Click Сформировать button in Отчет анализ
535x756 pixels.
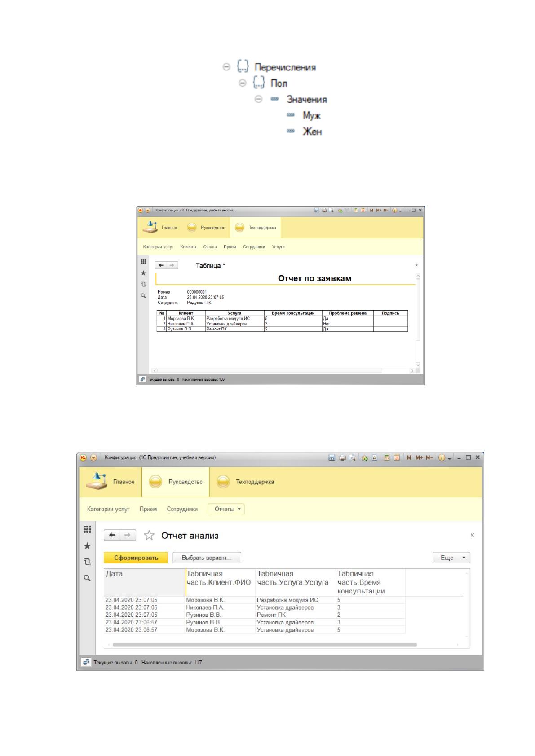pos(136,558)
